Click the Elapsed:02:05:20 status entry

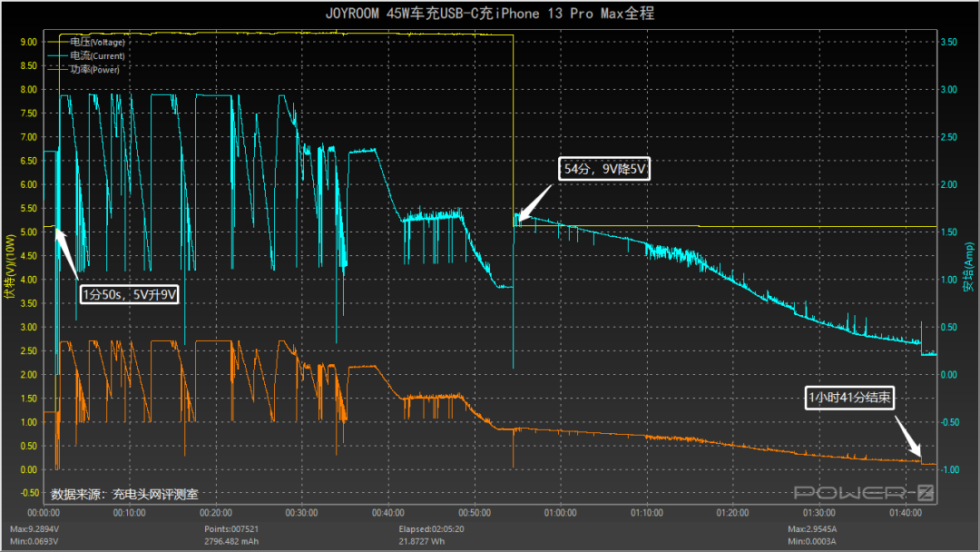click(x=431, y=529)
